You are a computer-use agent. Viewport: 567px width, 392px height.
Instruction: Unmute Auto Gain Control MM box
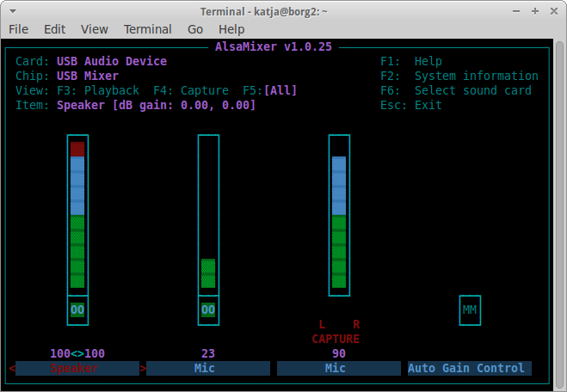(x=469, y=309)
